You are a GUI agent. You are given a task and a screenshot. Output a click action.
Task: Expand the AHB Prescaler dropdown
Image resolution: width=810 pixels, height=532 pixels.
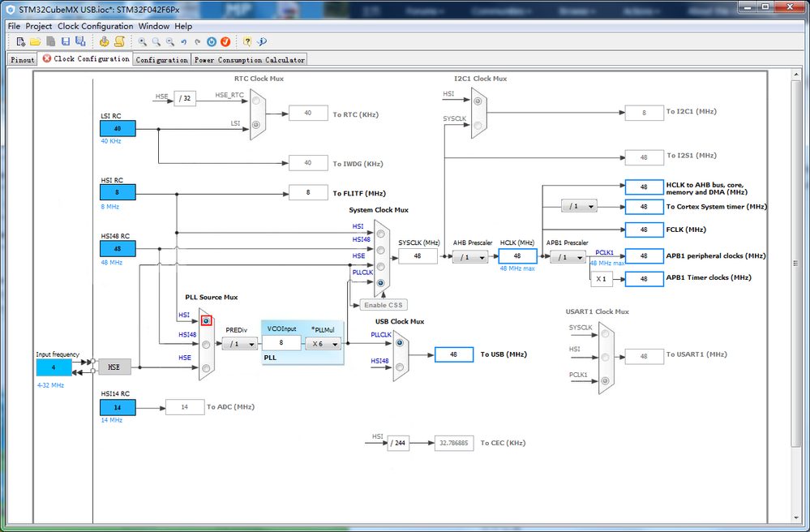click(470, 257)
